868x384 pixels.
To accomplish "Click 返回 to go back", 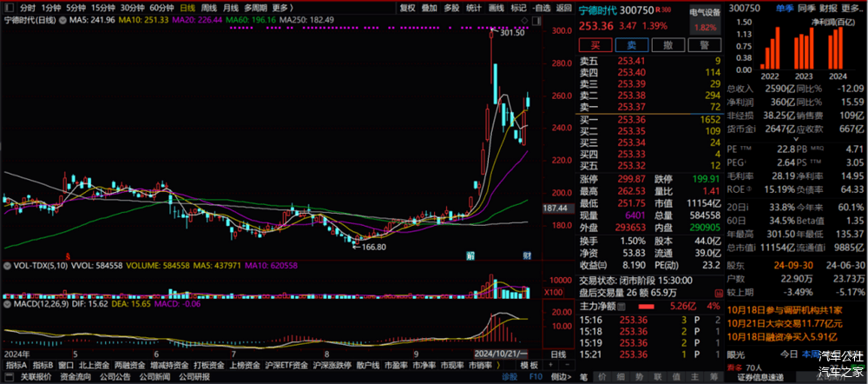I will (563, 9).
